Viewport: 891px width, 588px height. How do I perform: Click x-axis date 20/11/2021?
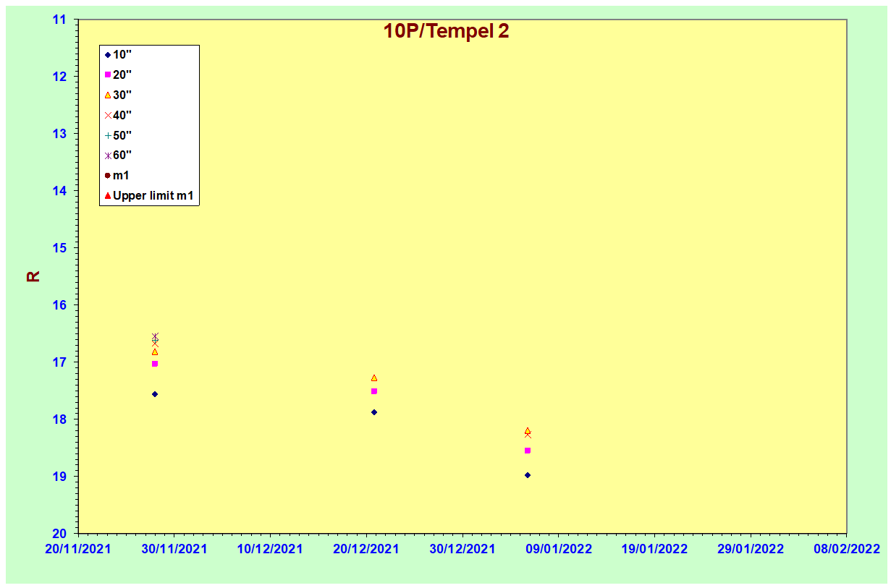(78, 549)
